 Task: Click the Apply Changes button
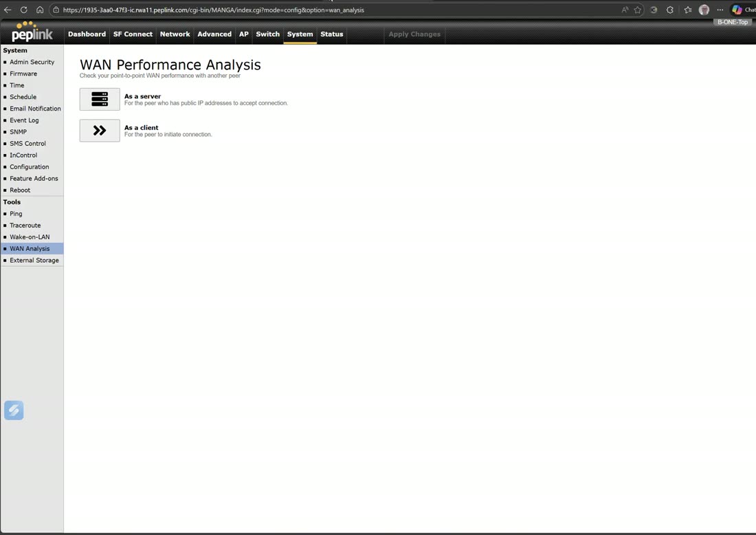point(414,34)
